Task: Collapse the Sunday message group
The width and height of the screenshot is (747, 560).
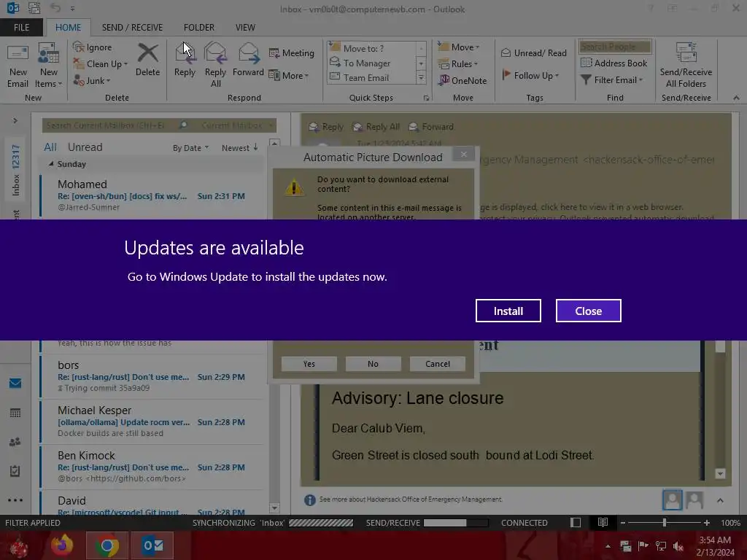Action: [x=51, y=164]
